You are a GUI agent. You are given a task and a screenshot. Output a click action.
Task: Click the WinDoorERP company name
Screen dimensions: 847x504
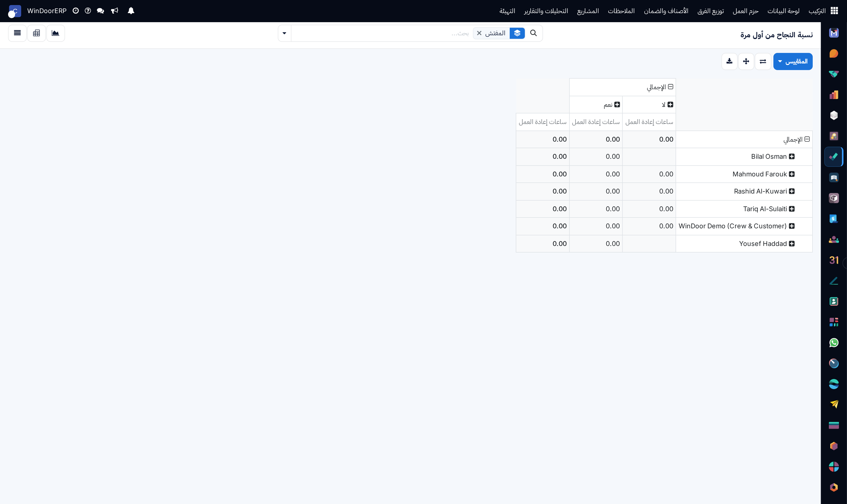pyautogui.click(x=47, y=11)
